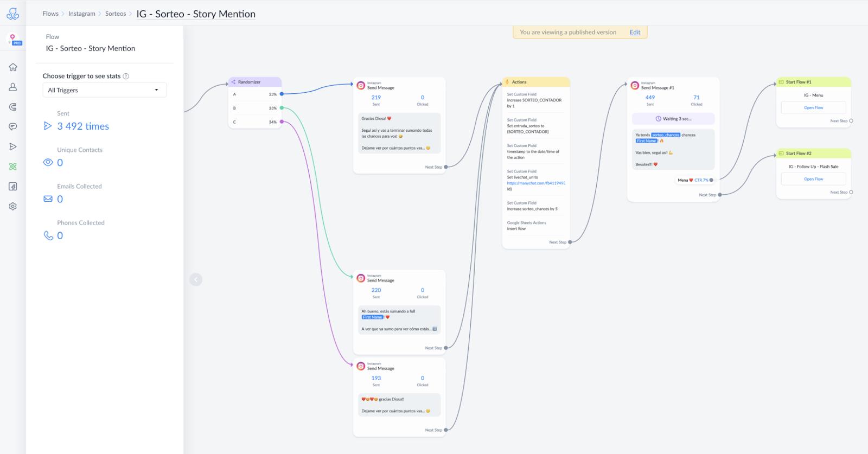Expand the All Triggers dropdown

click(x=105, y=90)
